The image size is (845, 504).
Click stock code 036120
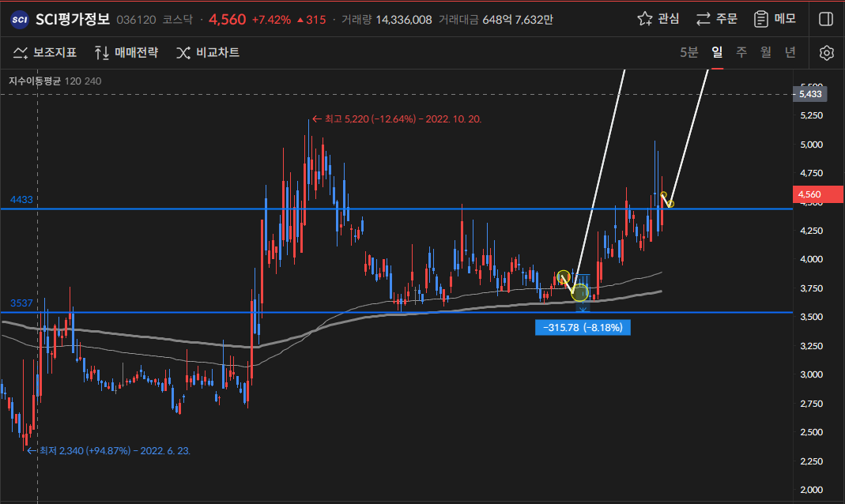pos(136,20)
